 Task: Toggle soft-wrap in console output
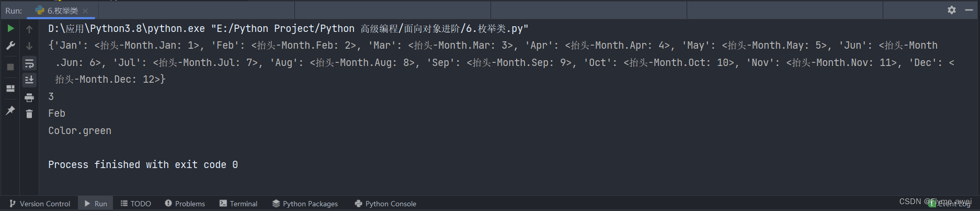click(x=29, y=63)
